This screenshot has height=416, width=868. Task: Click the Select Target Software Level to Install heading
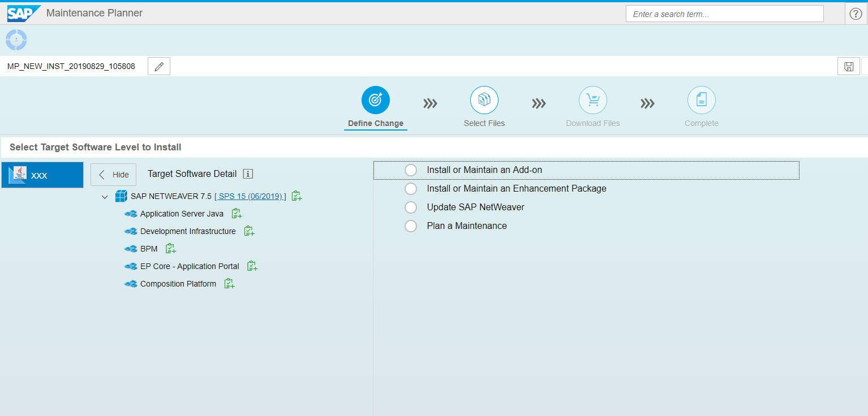tap(96, 148)
